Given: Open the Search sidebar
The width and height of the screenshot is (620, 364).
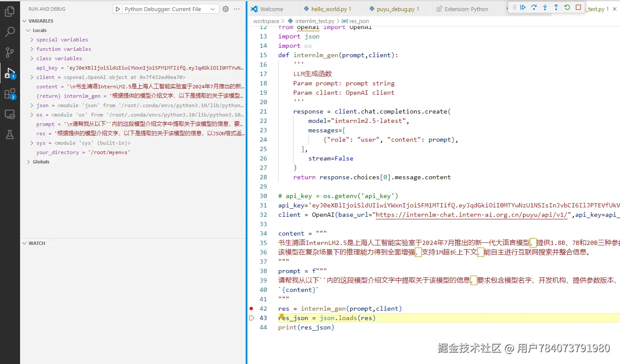Looking at the screenshot, I should tap(9, 32).
